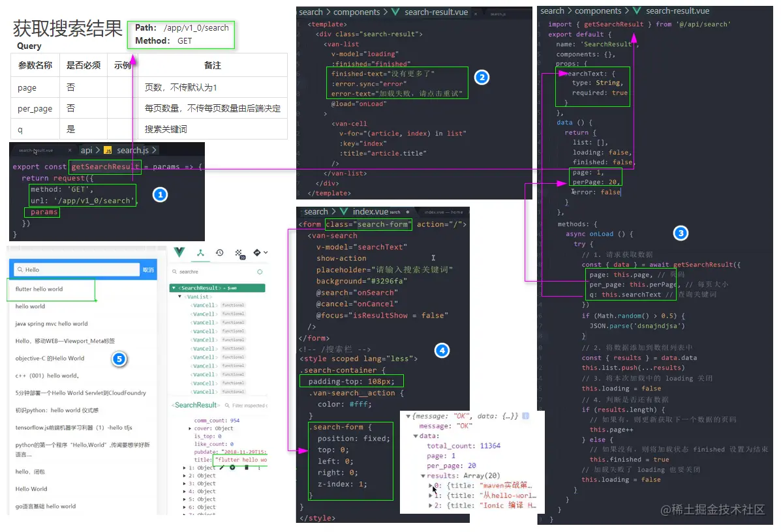Image resolution: width=781 pixels, height=532 pixels.
Task: Open "go语言基础 hello world" result
Action: tap(45, 506)
